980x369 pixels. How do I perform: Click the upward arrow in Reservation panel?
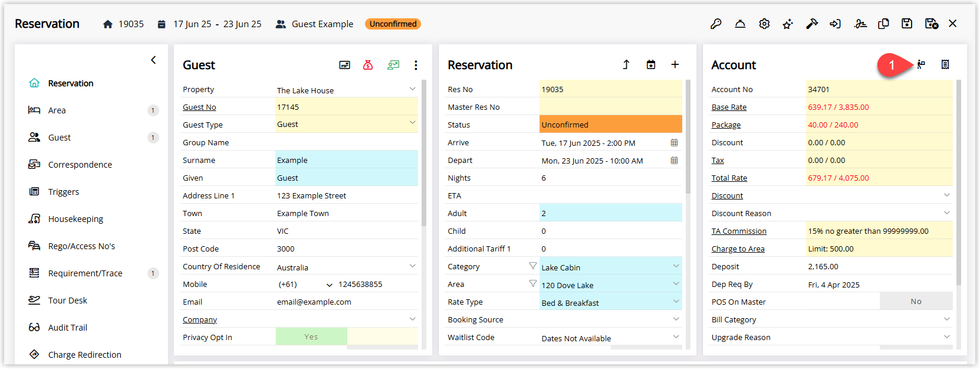(x=626, y=64)
